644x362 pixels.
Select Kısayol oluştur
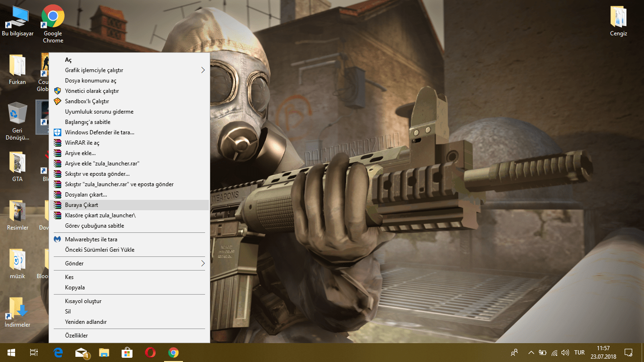pos(129,301)
